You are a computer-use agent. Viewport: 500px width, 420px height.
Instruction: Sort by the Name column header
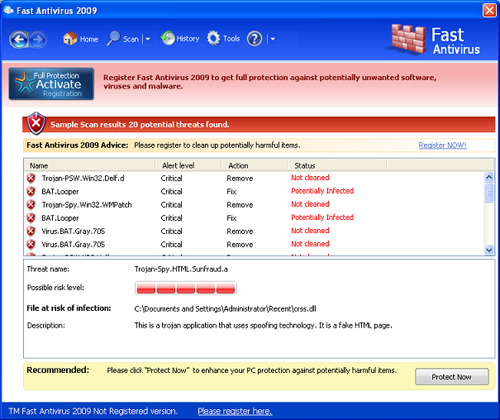(89, 165)
